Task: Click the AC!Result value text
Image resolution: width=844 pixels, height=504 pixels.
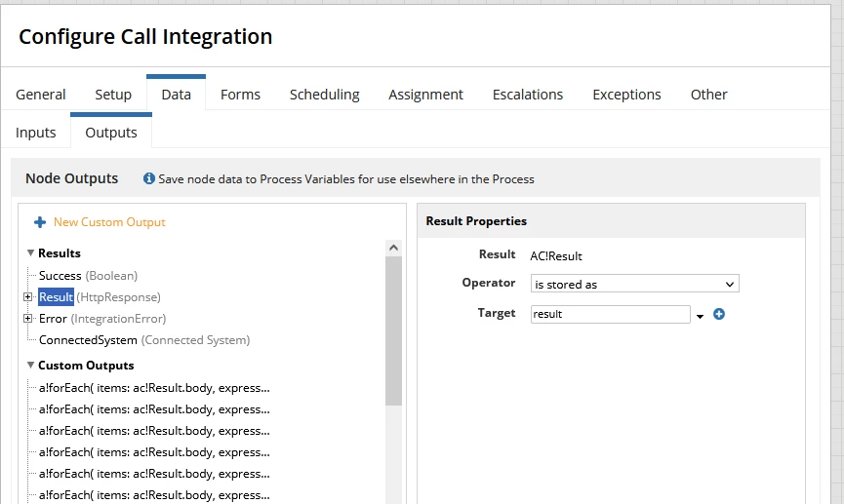Action: [556, 256]
